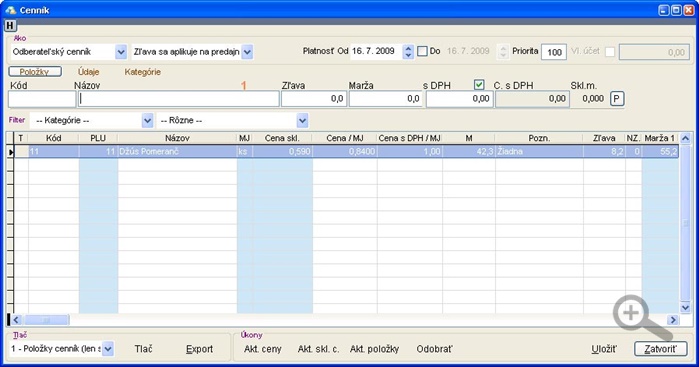Click the P button next to Skl.m. value
699x367 pixels.
click(x=617, y=99)
